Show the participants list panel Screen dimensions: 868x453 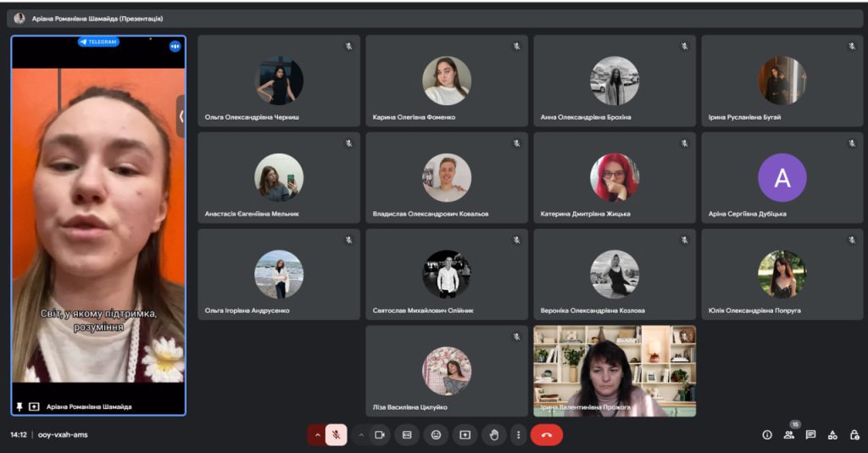tap(789, 435)
